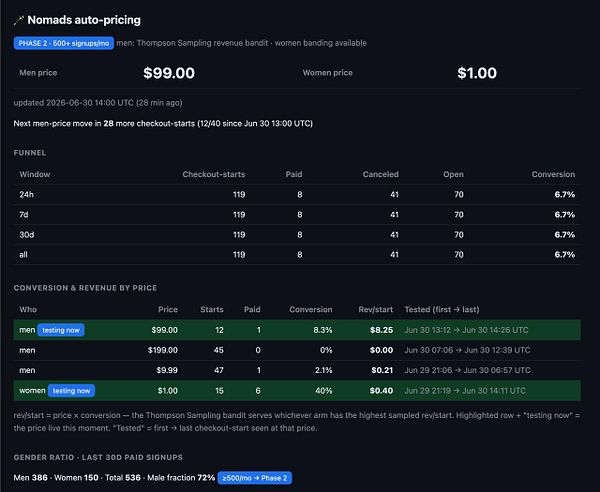Click the rev/start explanation footnote paragraph

[297, 422]
